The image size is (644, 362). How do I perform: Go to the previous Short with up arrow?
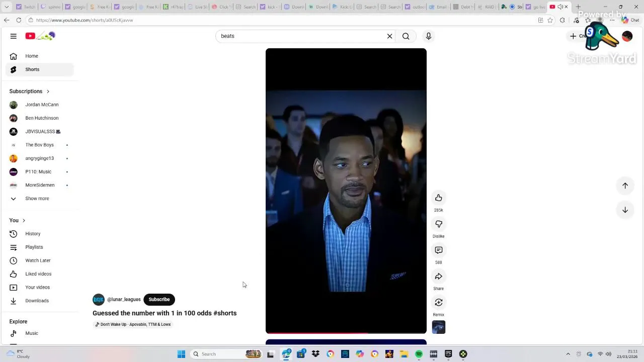(625, 186)
